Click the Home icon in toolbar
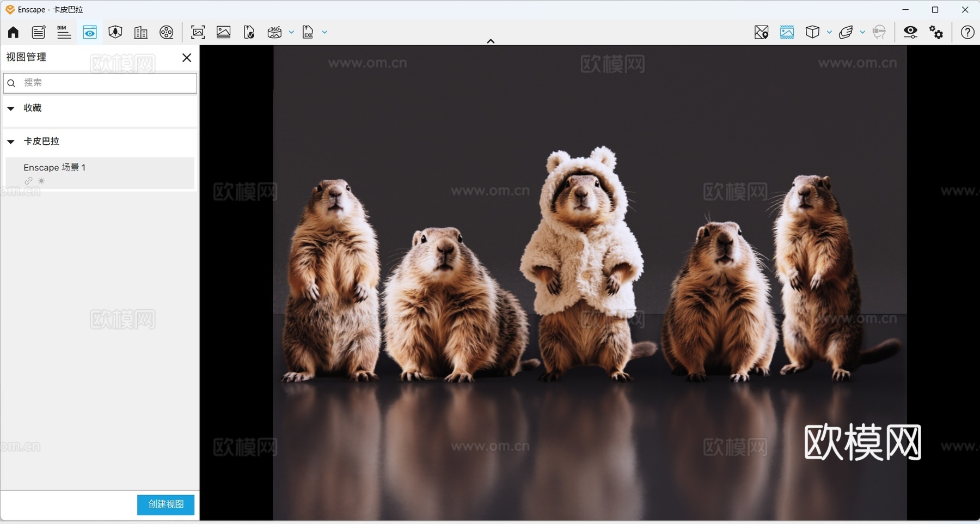Screen dimensions: 980x524 13,32
